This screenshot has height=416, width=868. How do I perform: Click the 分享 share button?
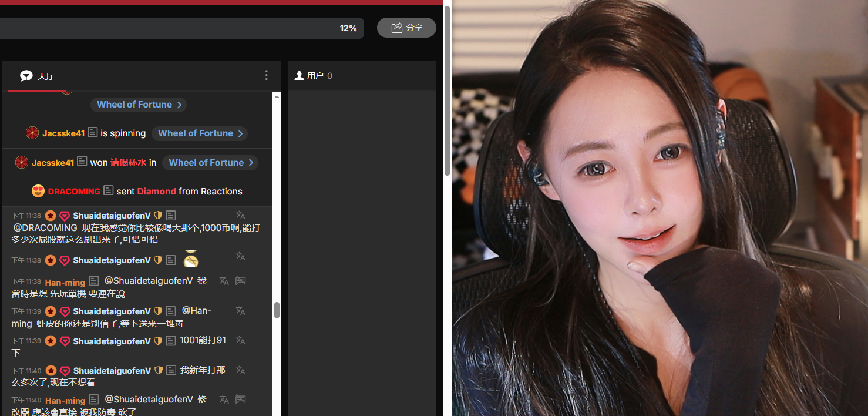406,28
